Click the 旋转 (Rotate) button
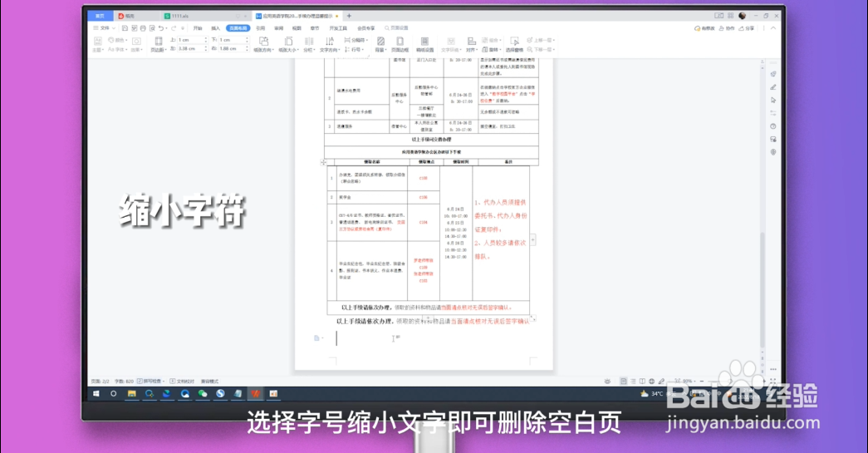The width and height of the screenshot is (868, 453). point(491,50)
